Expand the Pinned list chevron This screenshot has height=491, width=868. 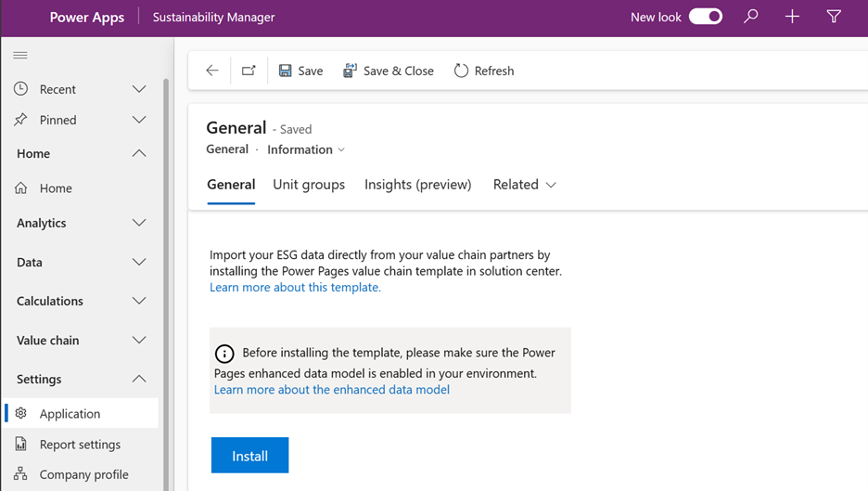[x=139, y=119]
